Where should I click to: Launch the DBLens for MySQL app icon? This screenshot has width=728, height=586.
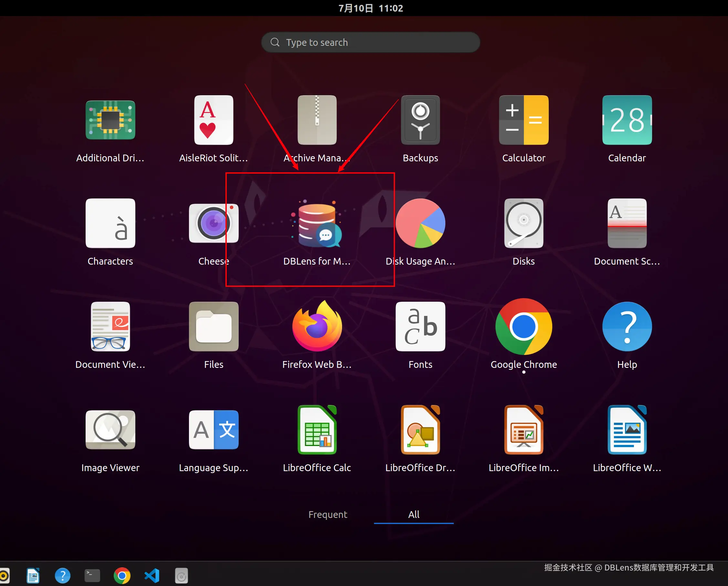pyautogui.click(x=317, y=224)
